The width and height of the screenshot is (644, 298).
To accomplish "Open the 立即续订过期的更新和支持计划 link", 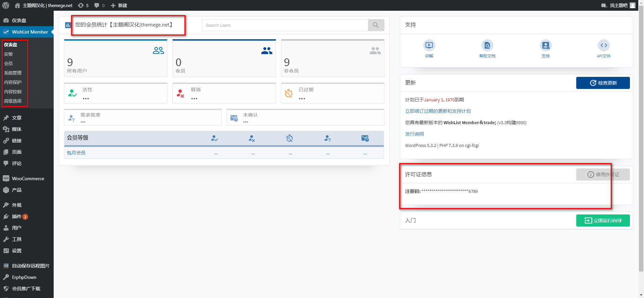I will (x=438, y=111).
